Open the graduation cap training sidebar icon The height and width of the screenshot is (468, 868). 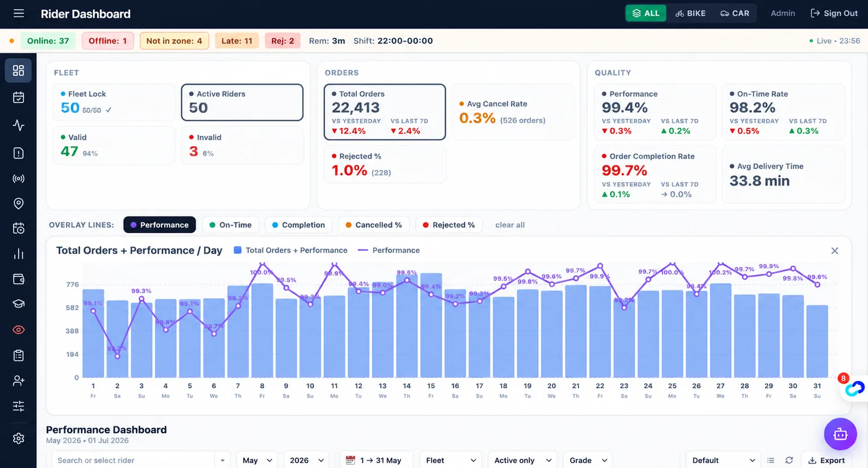pyautogui.click(x=18, y=304)
